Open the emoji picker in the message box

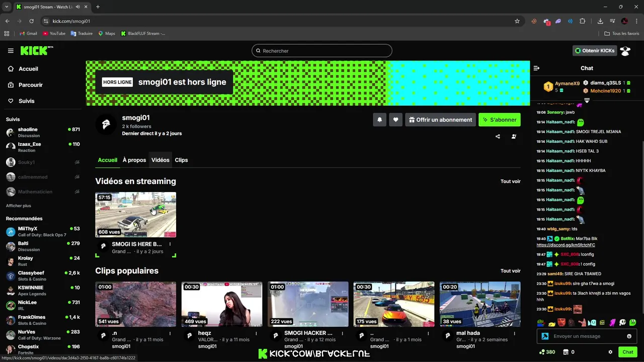[x=629, y=336]
